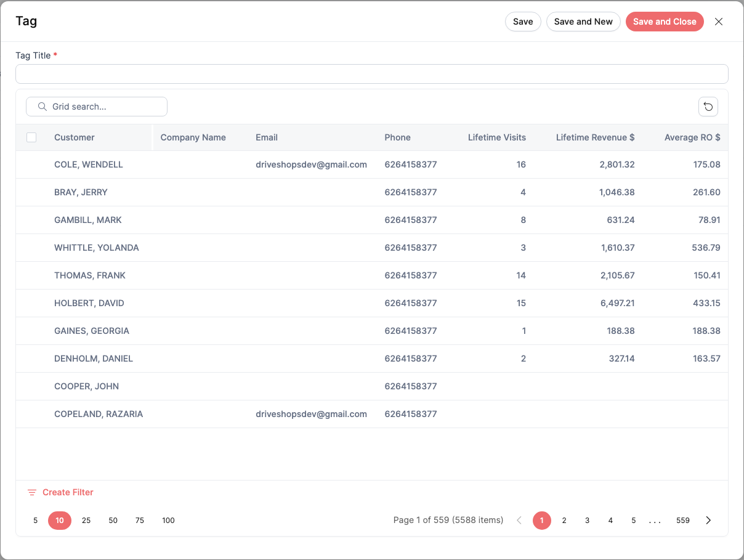This screenshot has width=744, height=560.
Task: Click the filter lines icon beside Create Filter
Action: (x=32, y=492)
